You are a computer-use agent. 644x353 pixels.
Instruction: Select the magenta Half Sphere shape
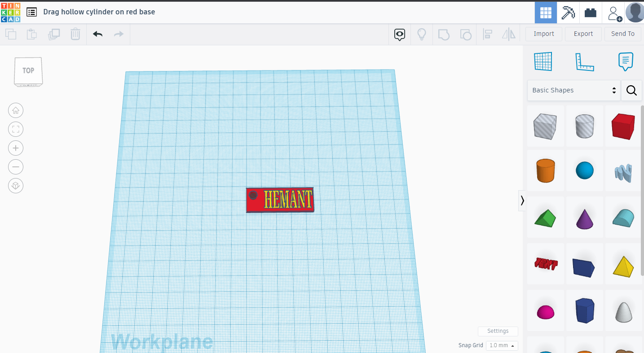point(545,311)
